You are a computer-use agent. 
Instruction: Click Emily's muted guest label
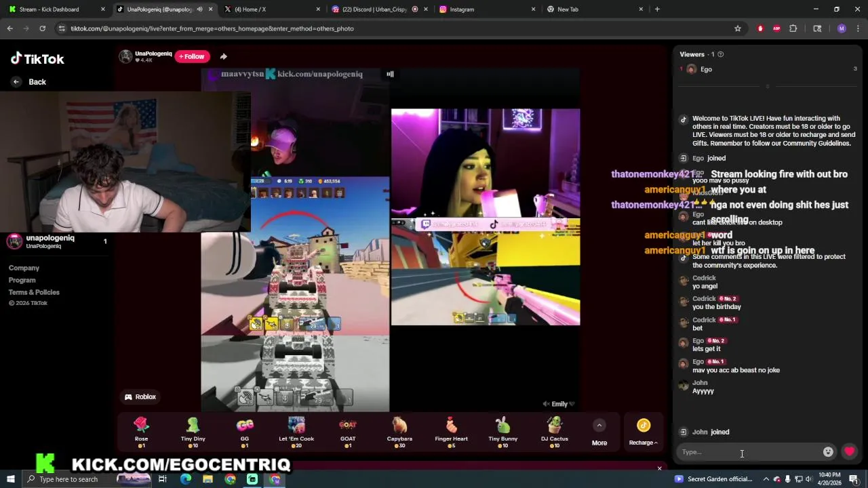[559, 404]
